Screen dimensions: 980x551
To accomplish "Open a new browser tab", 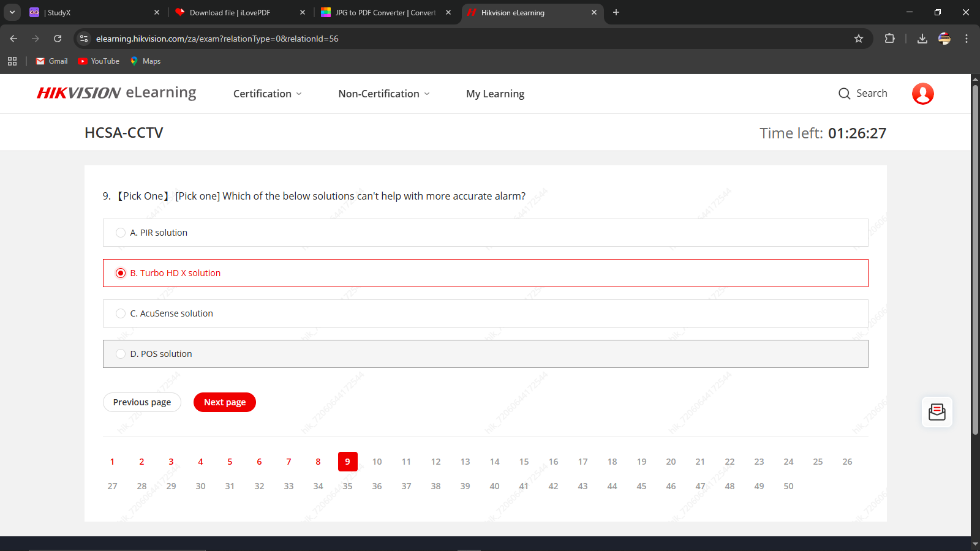I will [x=616, y=12].
